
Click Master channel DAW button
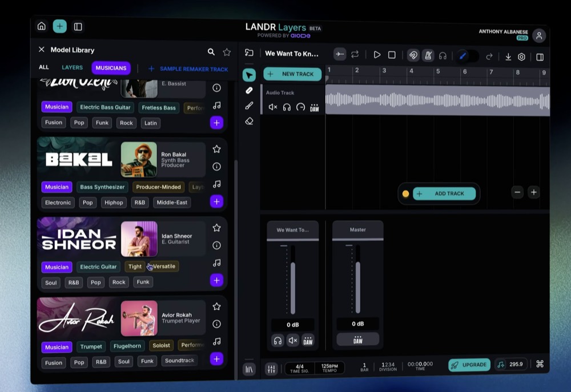click(x=358, y=340)
